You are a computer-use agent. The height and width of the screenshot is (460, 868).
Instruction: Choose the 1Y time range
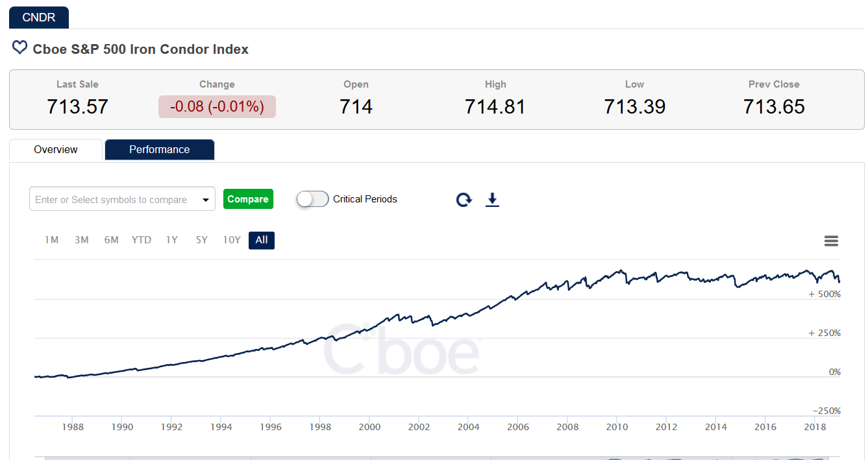171,239
